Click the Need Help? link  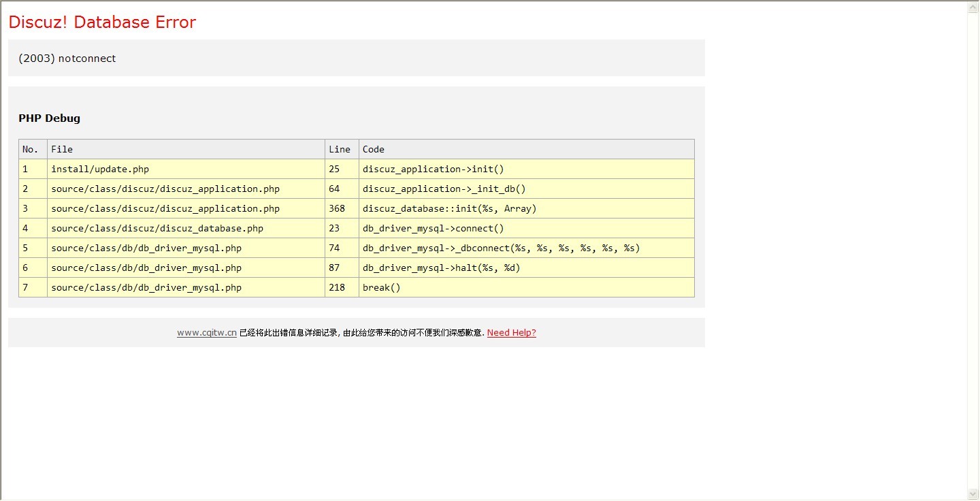point(512,333)
